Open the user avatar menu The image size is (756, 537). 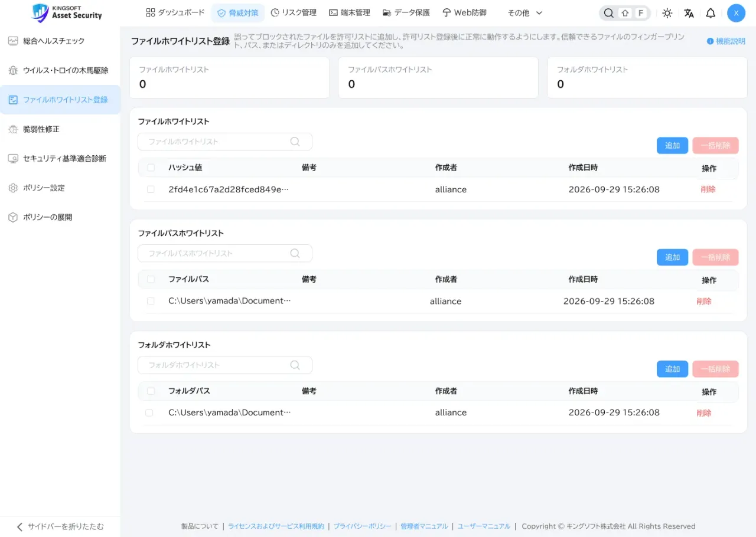pyautogui.click(x=736, y=13)
